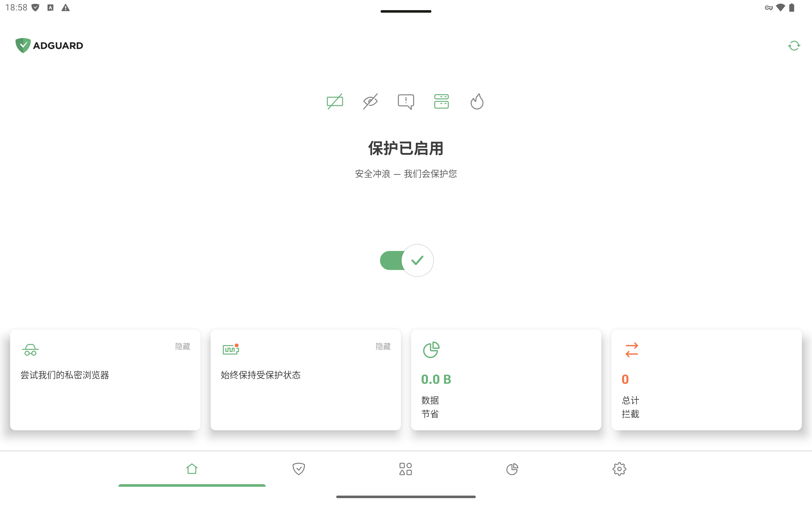Open the total blocked requests card
The width and height of the screenshot is (812, 507).
[707, 380]
